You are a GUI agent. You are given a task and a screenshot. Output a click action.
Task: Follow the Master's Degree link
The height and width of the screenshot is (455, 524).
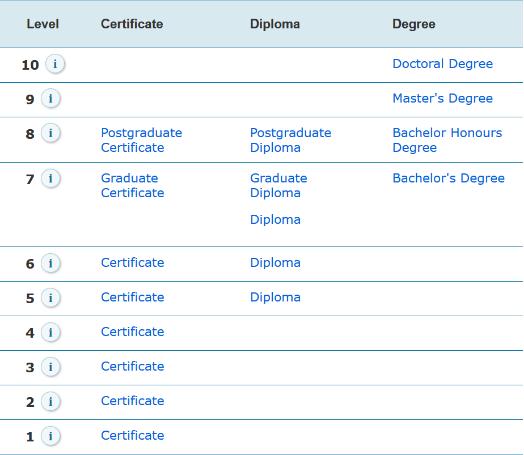tap(442, 98)
